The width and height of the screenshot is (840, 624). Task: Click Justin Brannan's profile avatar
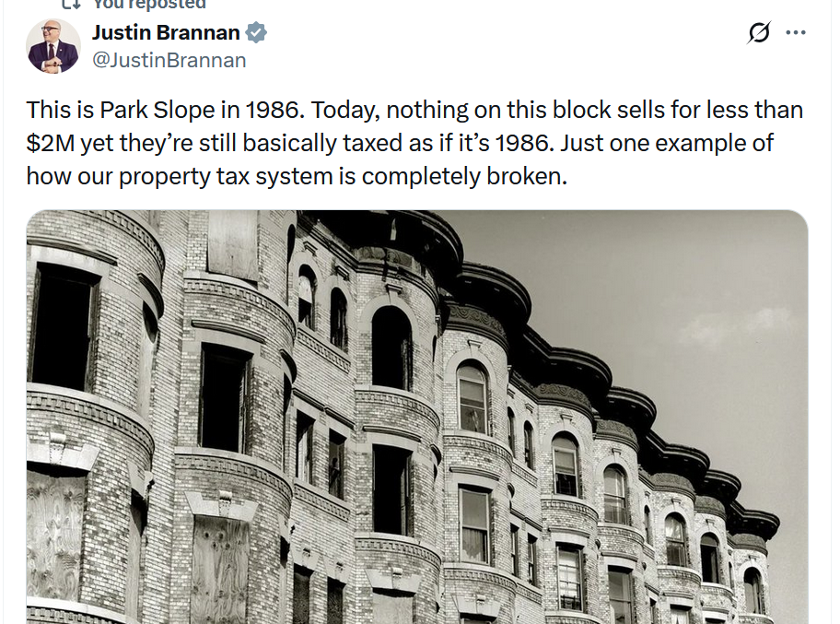click(53, 46)
